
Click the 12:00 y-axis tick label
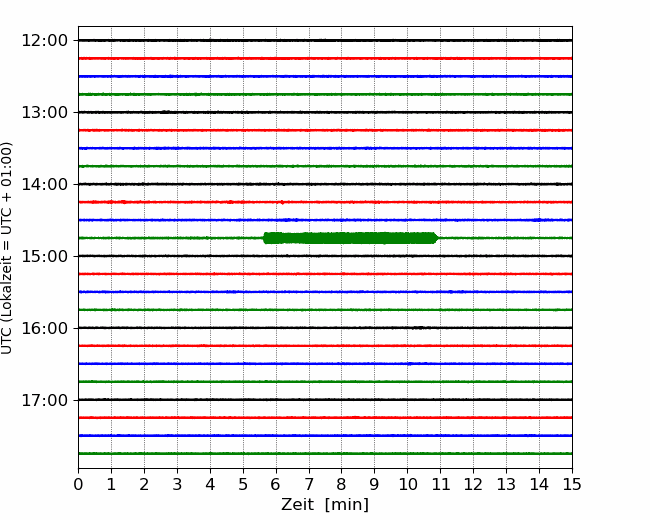44,41
